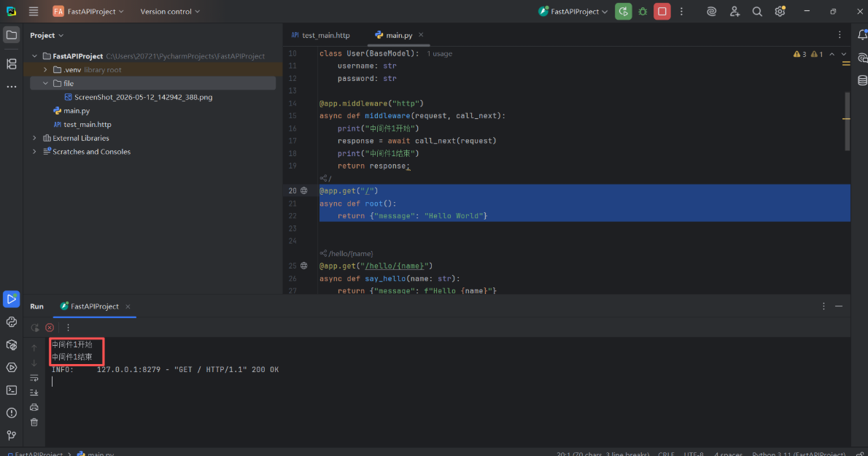
Task: Click the Python 3.11 interpreter widget
Action: point(799,453)
